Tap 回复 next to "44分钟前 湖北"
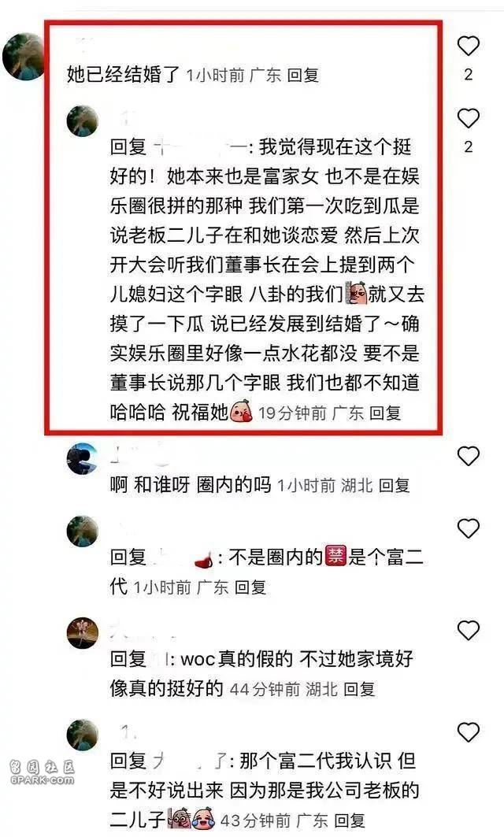 tap(359, 689)
